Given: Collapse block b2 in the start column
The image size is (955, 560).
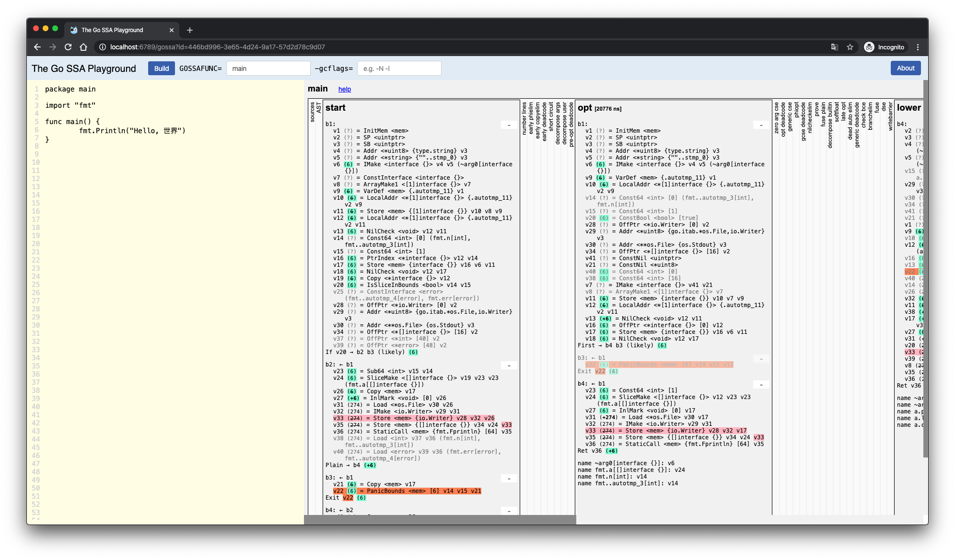Looking at the screenshot, I should [509, 366].
